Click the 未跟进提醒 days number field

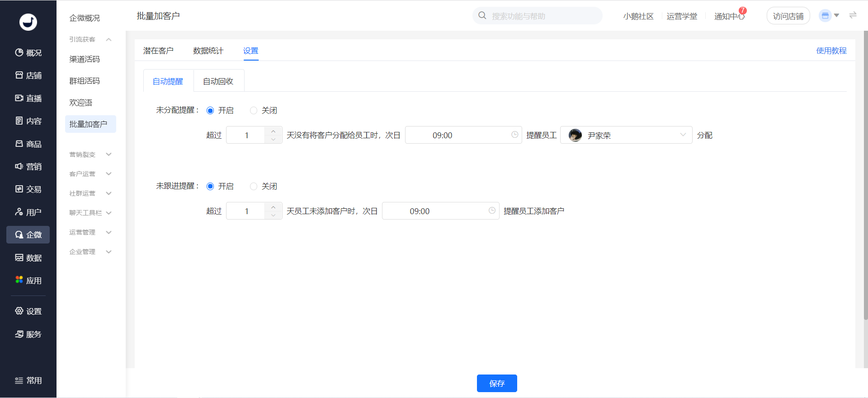(x=246, y=211)
